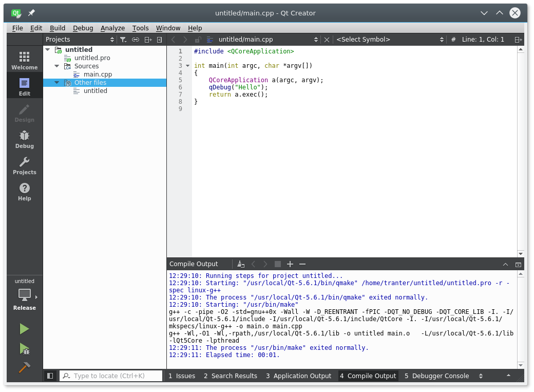Build project using the hammer icon

pos(24,368)
